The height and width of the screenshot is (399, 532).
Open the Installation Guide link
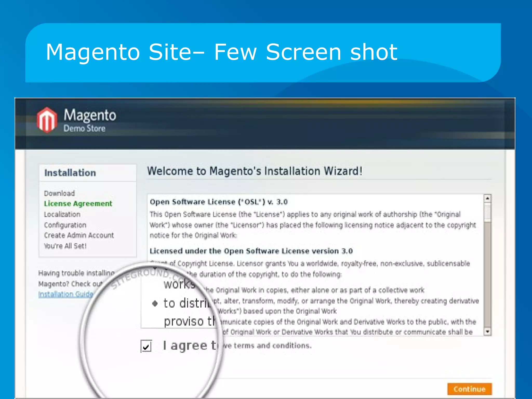pyautogui.click(x=66, y=294)
